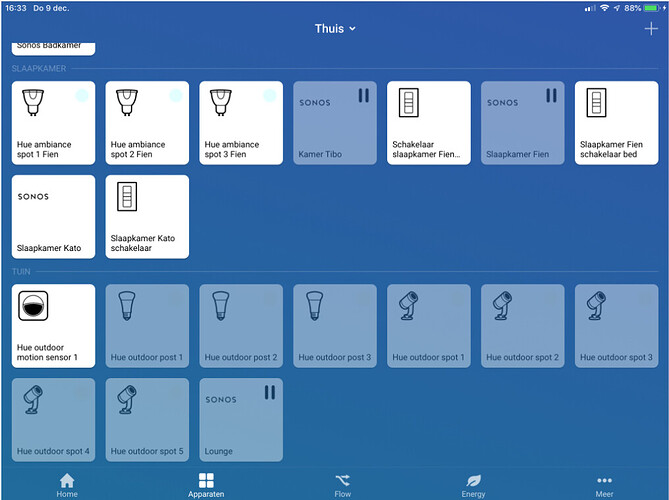Switch to the Apparaten tab
The image size is (669, 500).
(206, 485)
